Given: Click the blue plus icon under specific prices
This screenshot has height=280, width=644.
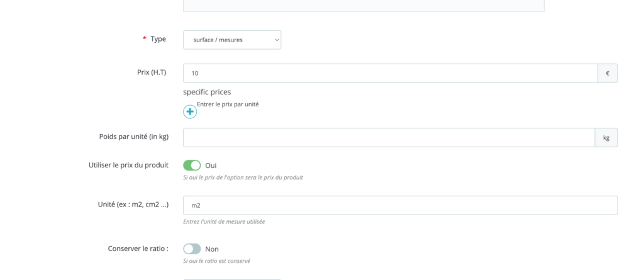Looking at the screenshot, I should coord(190,112).
